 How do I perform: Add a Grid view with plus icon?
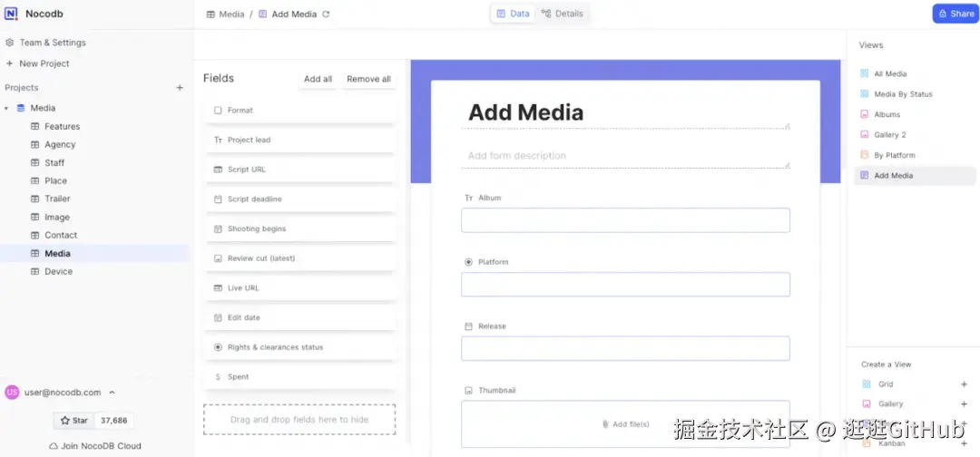pos(964,384)
